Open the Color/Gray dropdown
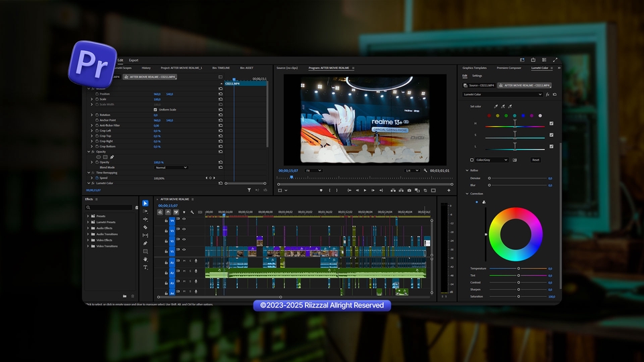This screenshot has height=362, width=644. click(492, 160)
